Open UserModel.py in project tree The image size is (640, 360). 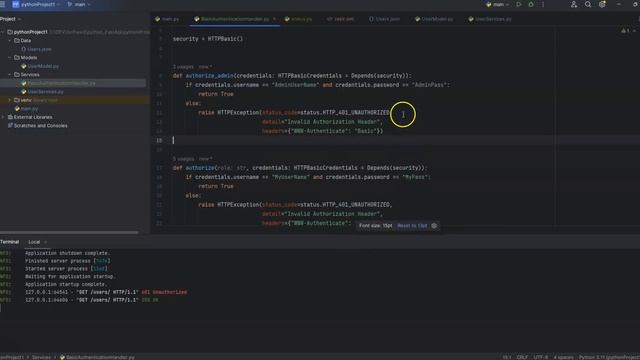click(x=43, y=66)
